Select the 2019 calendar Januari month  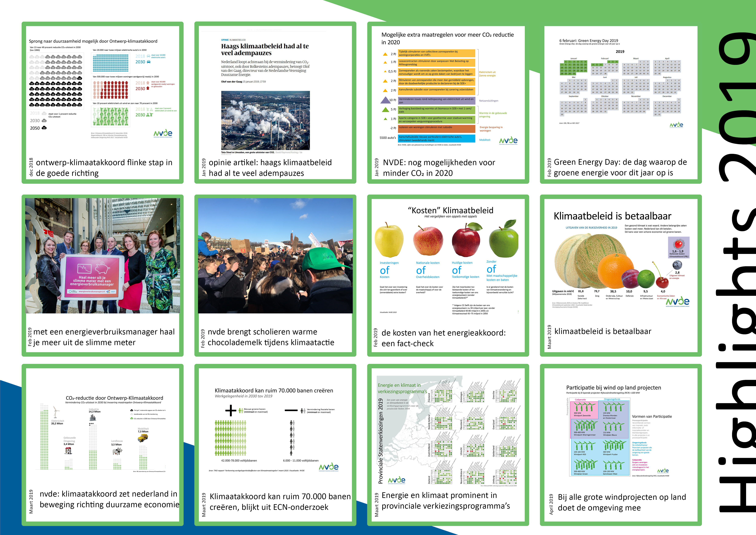point(574,68)
